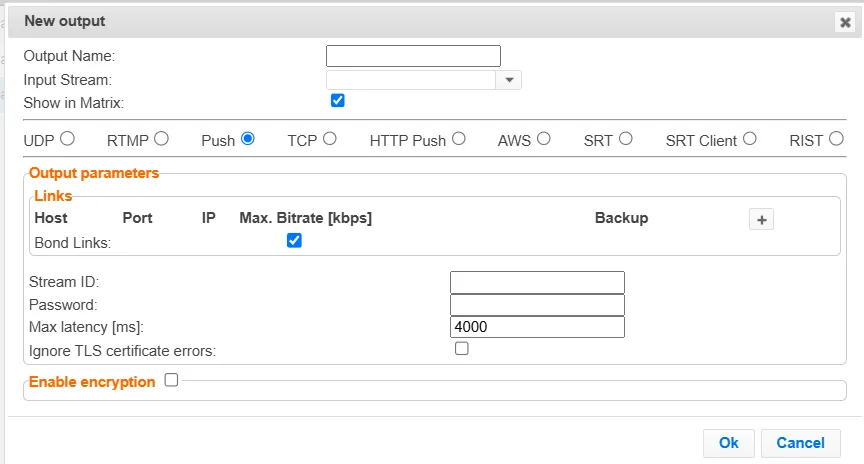
Task: Select the UDP output type
Action: point(67,139)
